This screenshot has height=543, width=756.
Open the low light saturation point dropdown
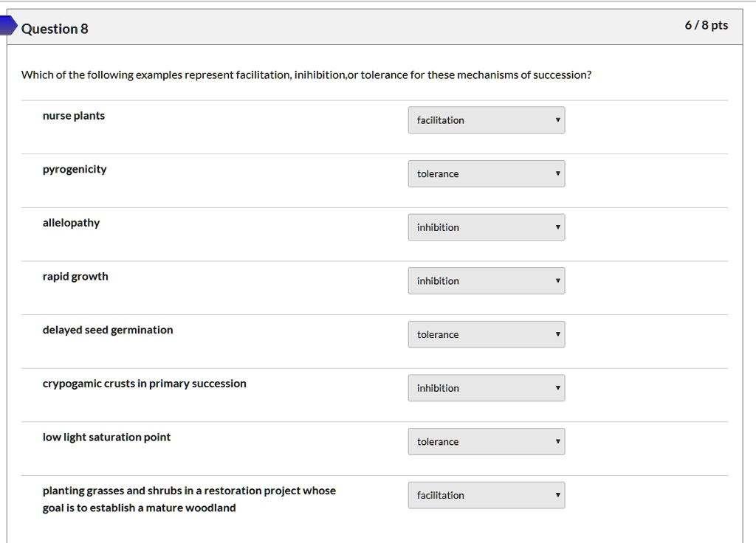(486, 442)
